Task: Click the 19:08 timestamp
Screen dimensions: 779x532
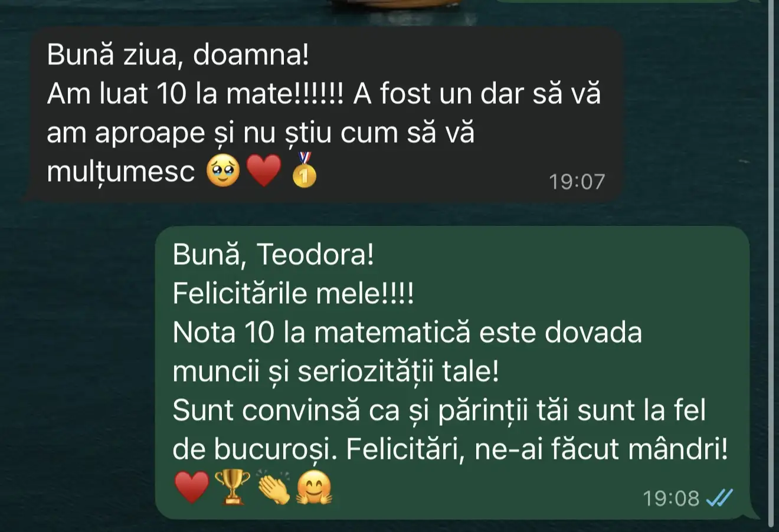Action: coord(671,499)
